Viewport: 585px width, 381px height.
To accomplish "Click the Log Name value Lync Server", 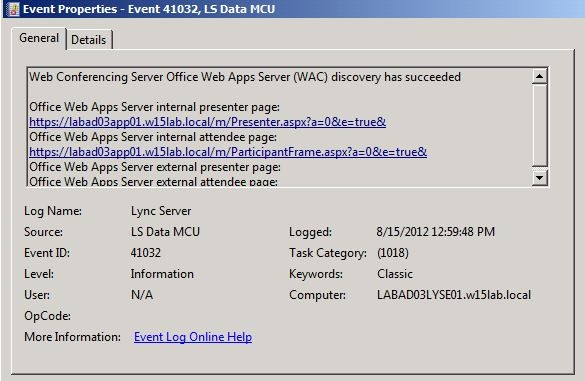I will pyautogui.click(x=161, y=211).
